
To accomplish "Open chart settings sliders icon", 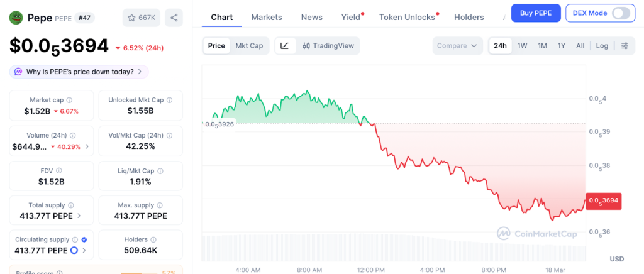I will 625,46.
